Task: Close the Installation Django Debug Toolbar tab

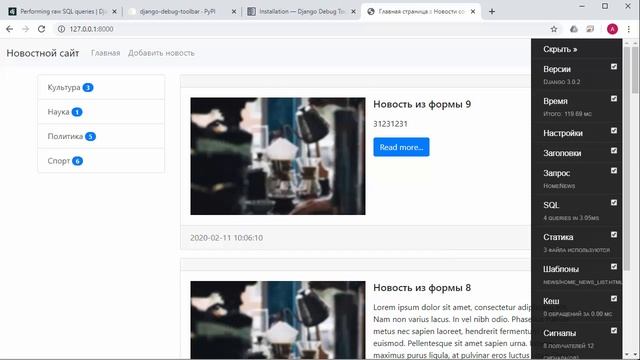Action: tap(353, 11)
